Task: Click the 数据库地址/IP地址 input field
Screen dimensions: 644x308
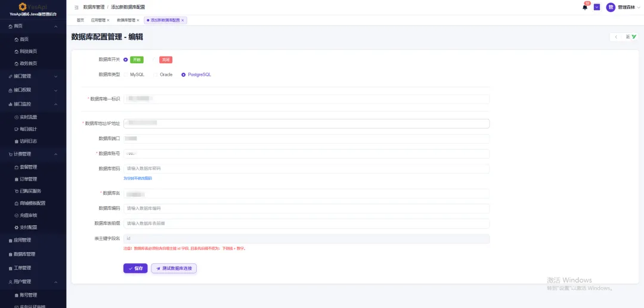Action: point(306,123)
